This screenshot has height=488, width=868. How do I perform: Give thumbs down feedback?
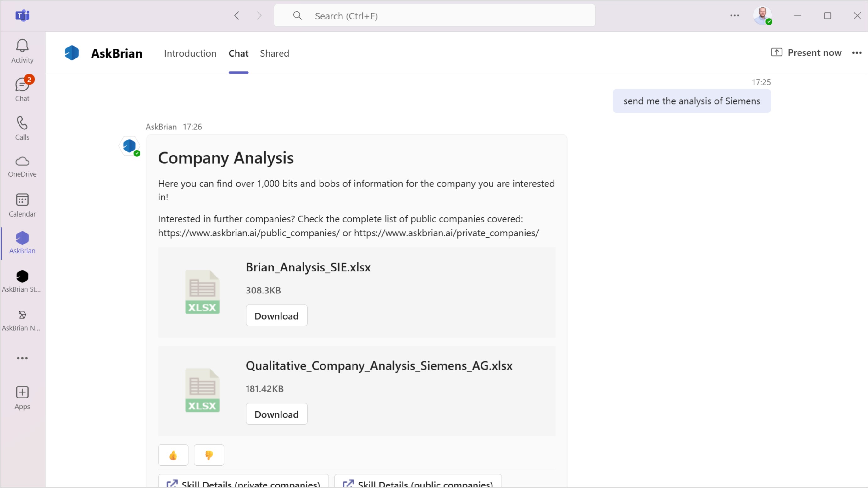[209, 455]
